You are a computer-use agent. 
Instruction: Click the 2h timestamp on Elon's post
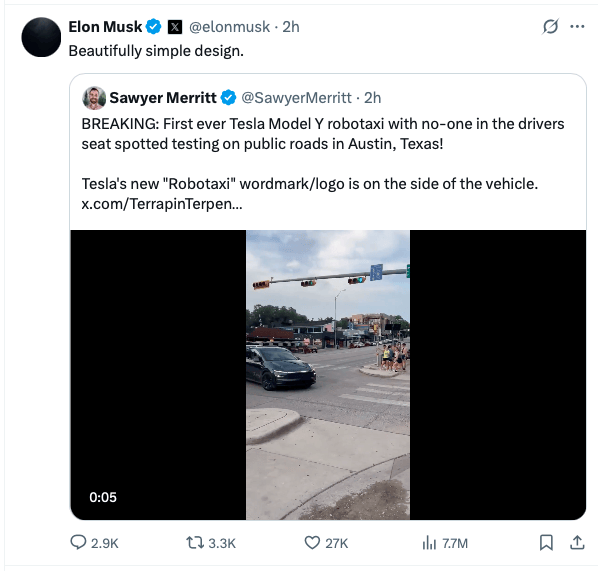(x=291, y=27)
